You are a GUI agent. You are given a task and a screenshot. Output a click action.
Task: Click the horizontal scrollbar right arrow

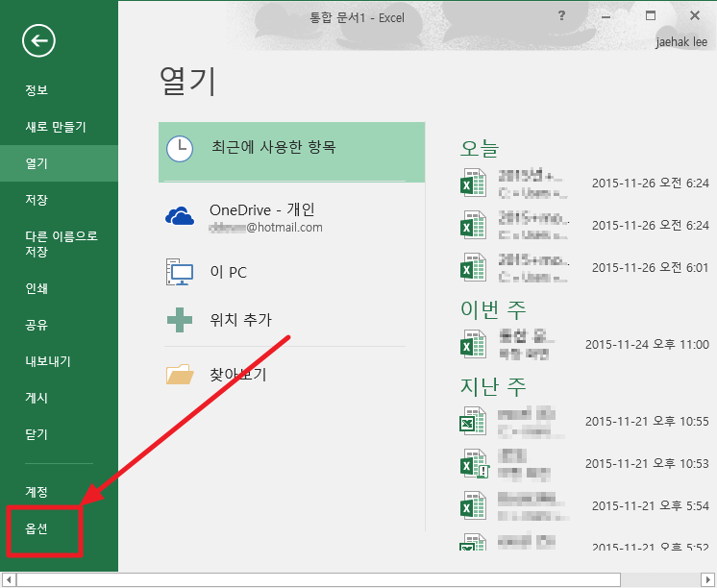click(707, 579)
